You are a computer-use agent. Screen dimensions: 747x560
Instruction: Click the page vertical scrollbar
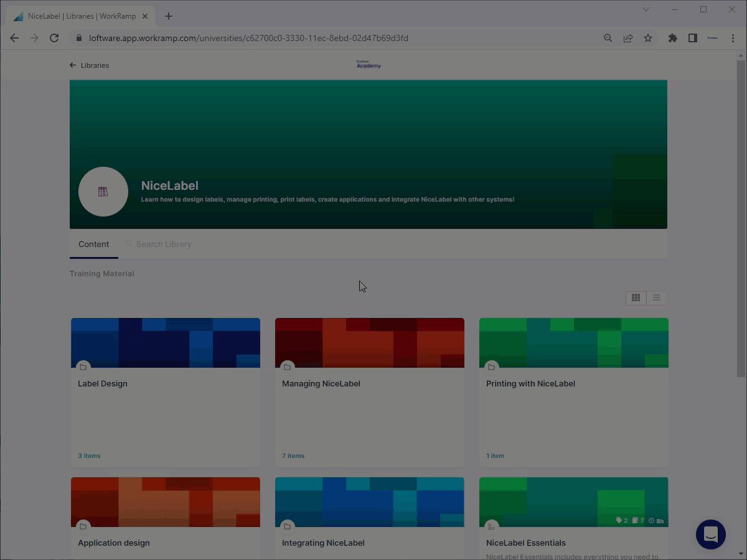click(x=741, y=218)
